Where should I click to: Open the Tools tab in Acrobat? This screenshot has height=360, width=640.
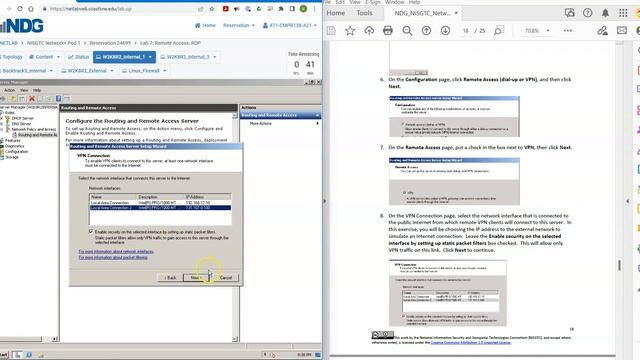pos(364,13)
